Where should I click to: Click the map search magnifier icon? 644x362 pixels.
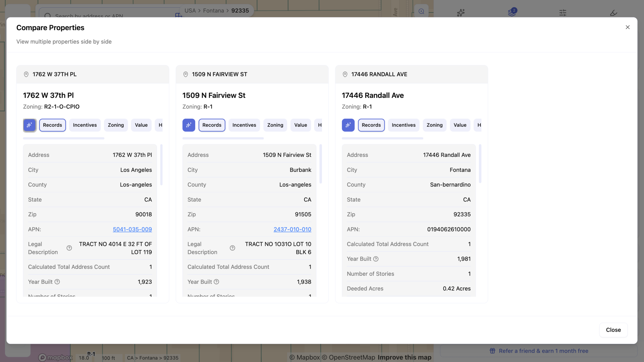421,11
